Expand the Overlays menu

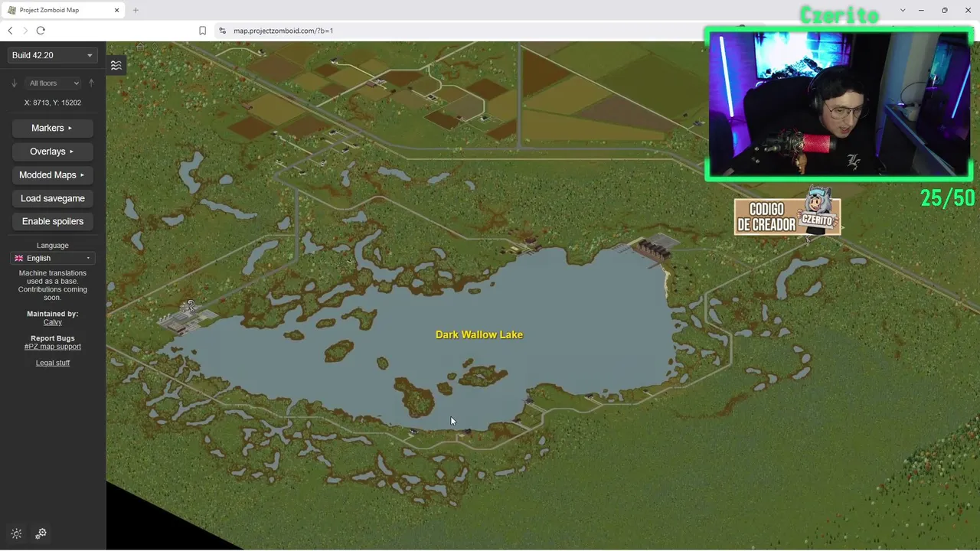(52, 152)
